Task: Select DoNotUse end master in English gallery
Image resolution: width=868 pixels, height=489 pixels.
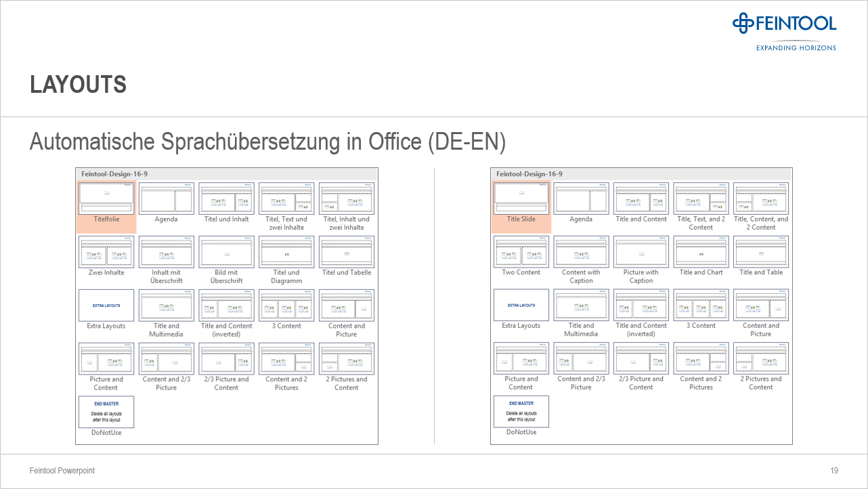Action: tap(521, 412)
